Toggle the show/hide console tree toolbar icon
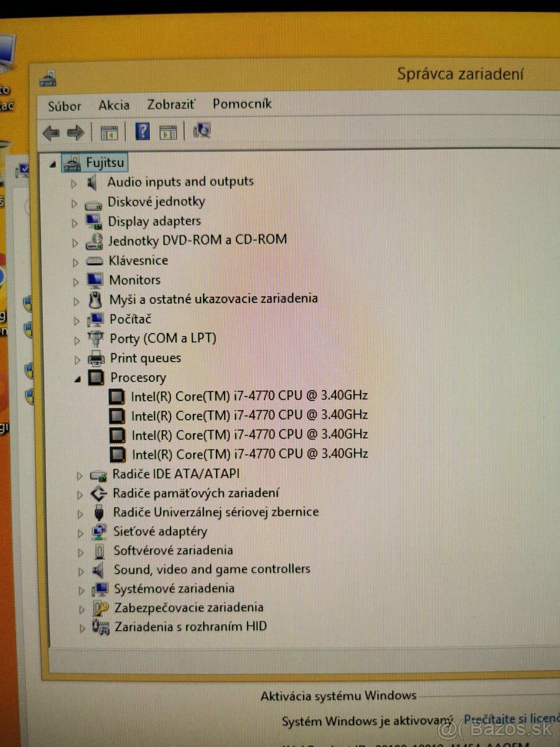This screenshot has width=560, height=747. (110, 132)
